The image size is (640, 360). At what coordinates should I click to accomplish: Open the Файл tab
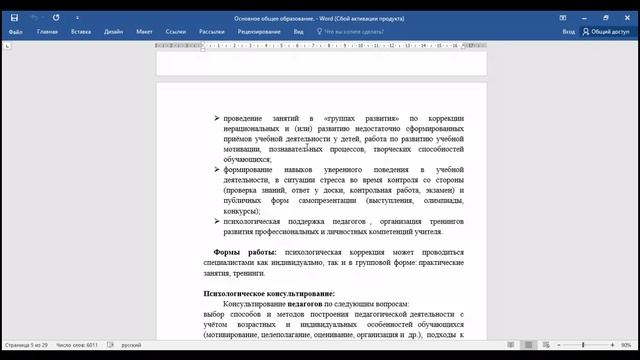click(x=16, y=32)
